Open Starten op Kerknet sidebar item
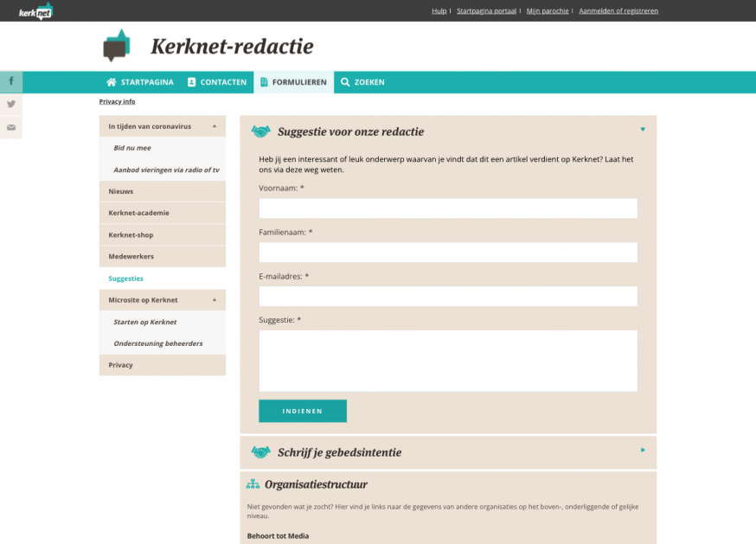 (x=163, y=322)
